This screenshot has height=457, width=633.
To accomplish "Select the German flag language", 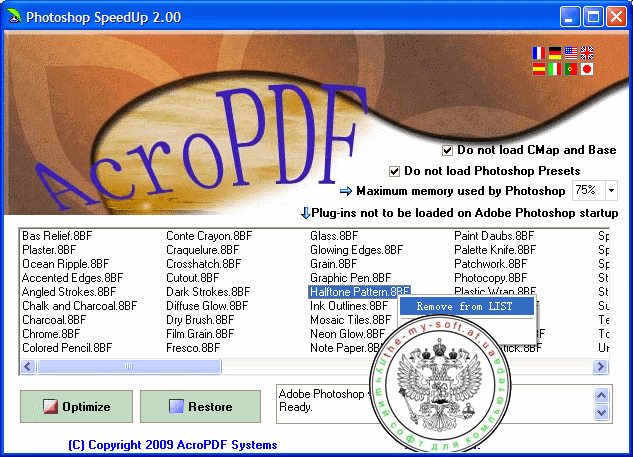I will coord(555,53).
